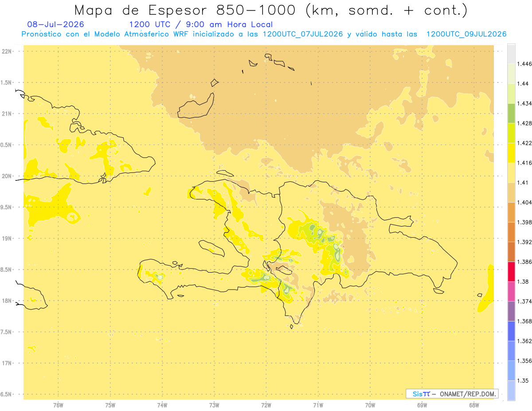Viewport: 532px width, 411px height.
Task: Click the latitude label '20N'
Action: click(7, 176)
